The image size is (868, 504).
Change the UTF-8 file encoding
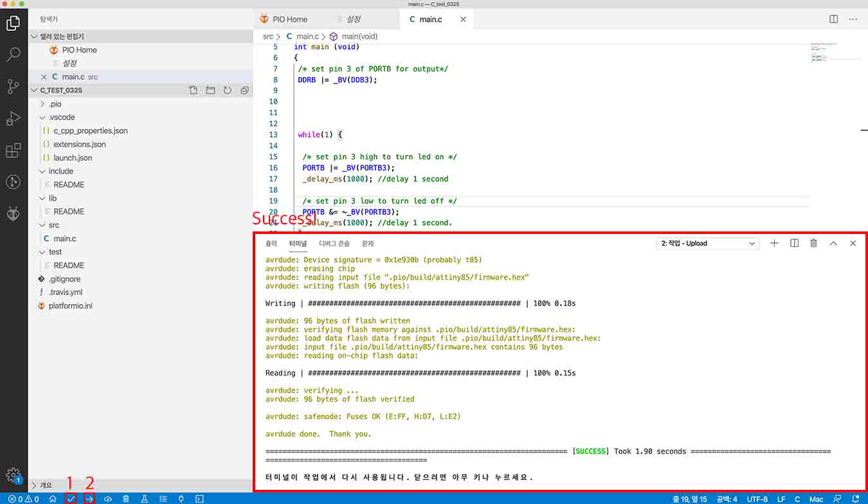click(x=757, y=499)
